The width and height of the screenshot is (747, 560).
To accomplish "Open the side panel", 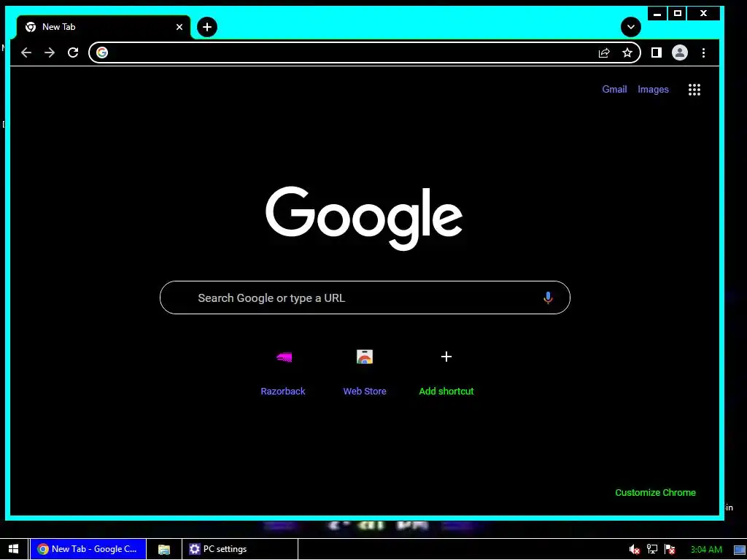I will point(657,52).
